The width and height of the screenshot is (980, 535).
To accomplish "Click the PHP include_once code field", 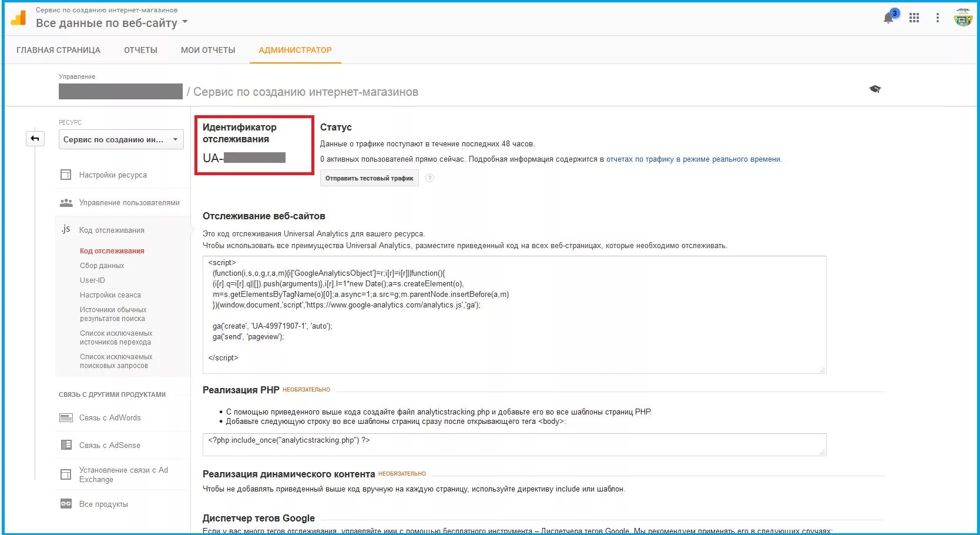I will click(x=514, y=444).
